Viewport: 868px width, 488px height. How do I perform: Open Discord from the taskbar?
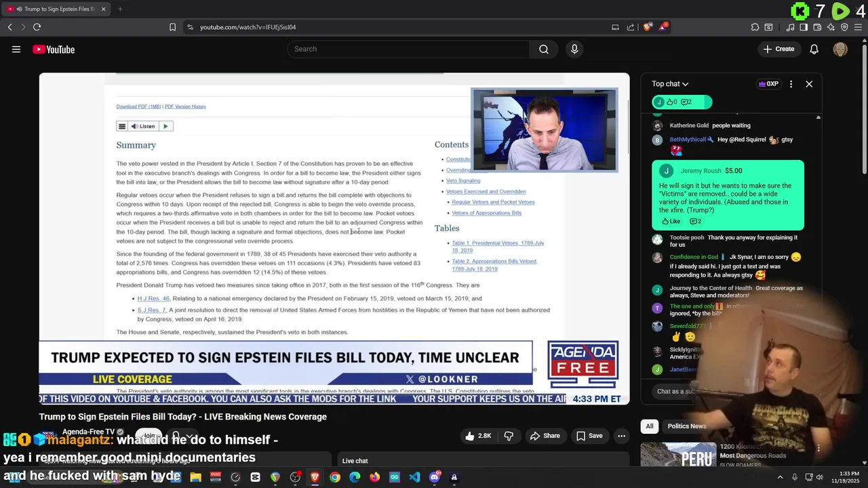(435, 477)
